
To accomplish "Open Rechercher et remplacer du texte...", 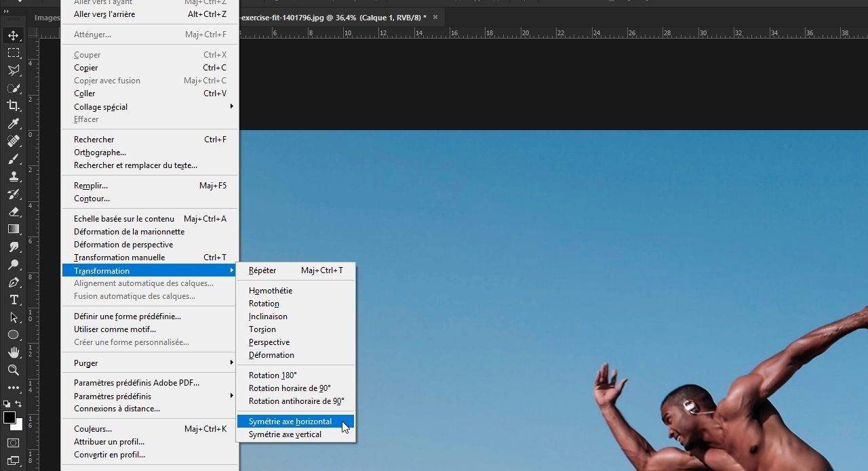I will 150,165.
